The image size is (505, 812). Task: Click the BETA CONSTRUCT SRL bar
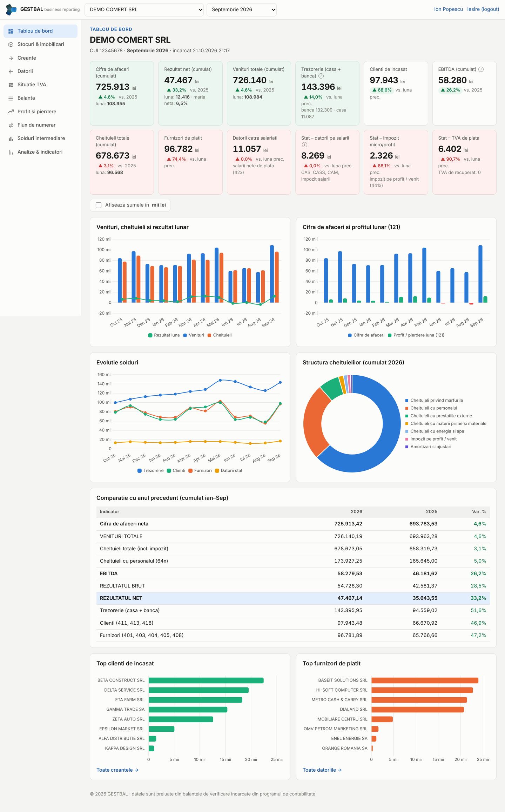click(206, 680)
